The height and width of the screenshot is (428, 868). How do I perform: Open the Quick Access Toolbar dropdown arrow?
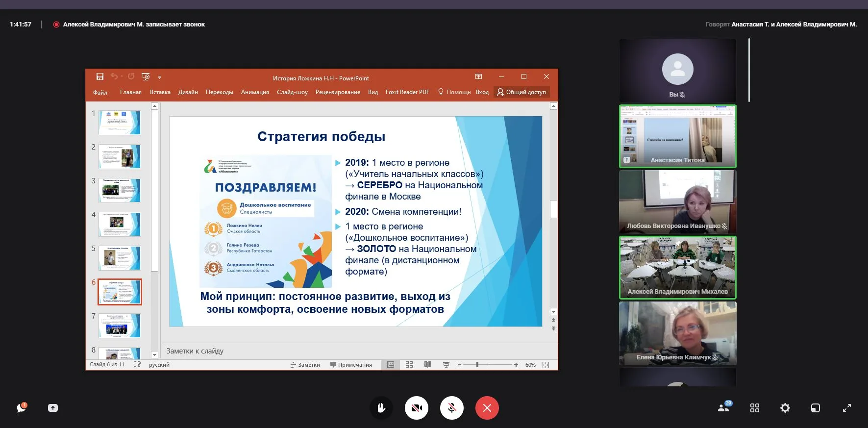point(159,77)
